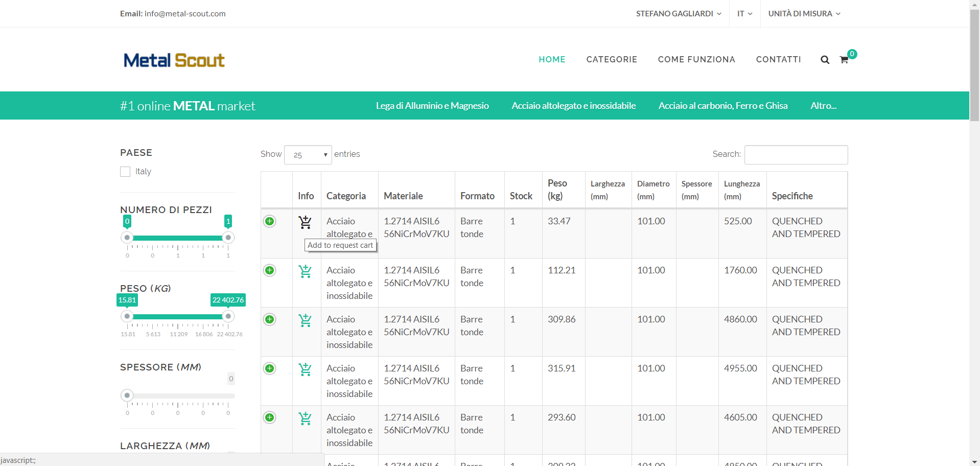Expand details of the 33.47 kg row

coord(269,221)
